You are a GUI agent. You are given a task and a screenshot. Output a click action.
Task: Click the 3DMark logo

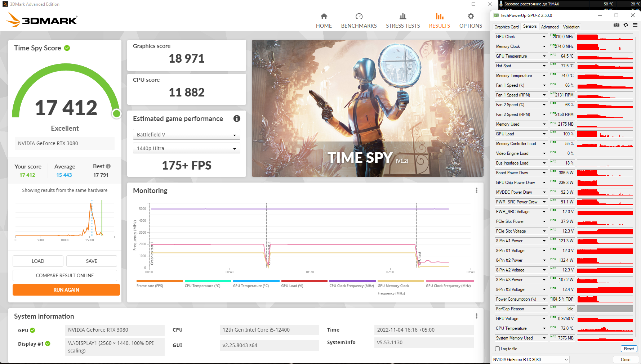[42, 20]
